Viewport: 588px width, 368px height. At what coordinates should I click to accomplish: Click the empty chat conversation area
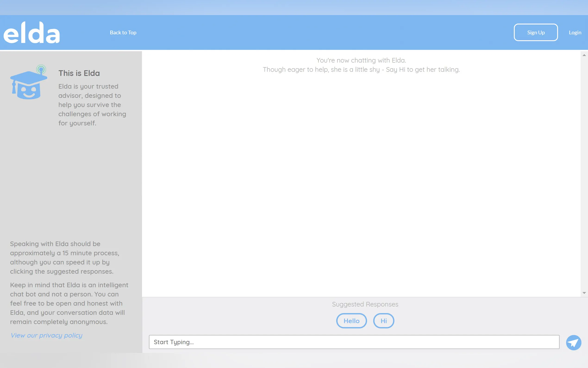pyautogui.click(x=361, y=183)
